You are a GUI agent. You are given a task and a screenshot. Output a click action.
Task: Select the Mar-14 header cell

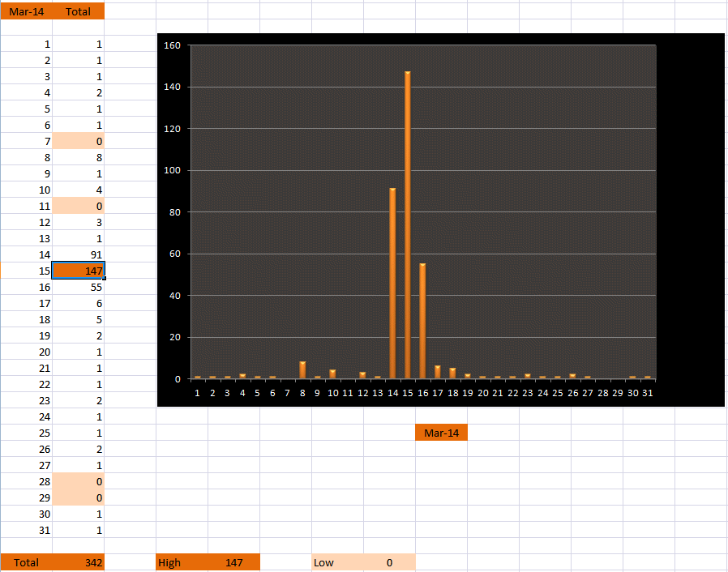(x=27, y=11)
